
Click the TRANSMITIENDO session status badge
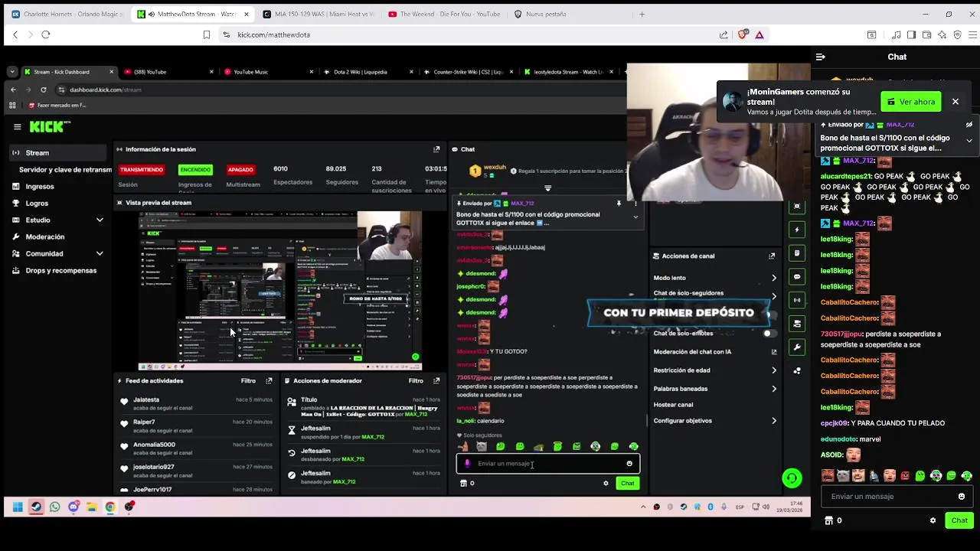pyautogui.click(x=141, y=169)
